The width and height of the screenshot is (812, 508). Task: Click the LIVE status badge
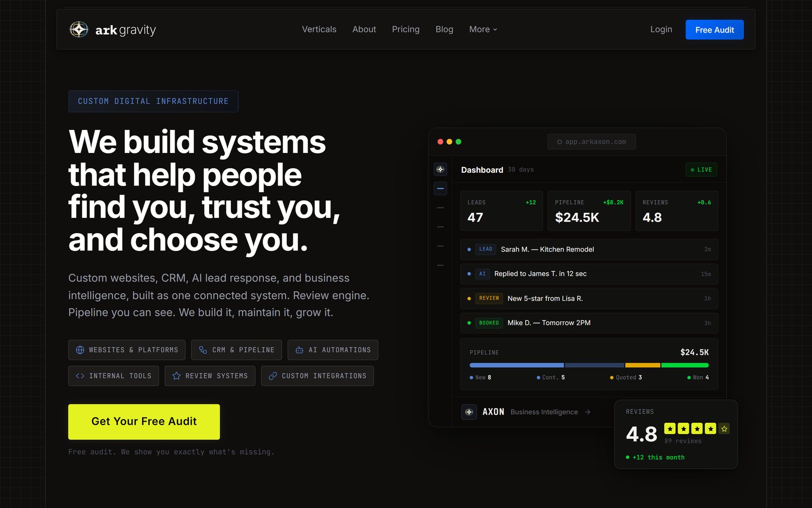coord(701,170)
